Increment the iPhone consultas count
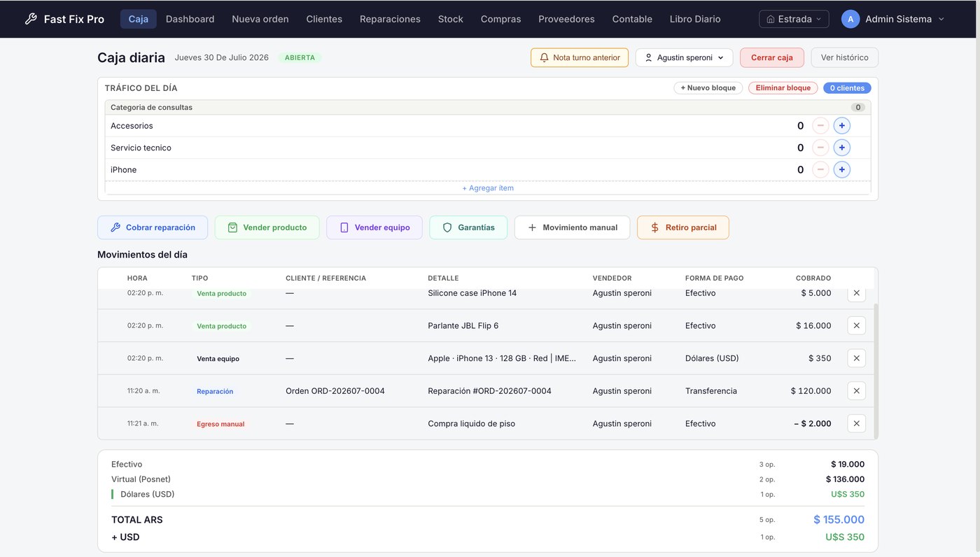The width and height of the screenshot is (980, 557). 841,169
